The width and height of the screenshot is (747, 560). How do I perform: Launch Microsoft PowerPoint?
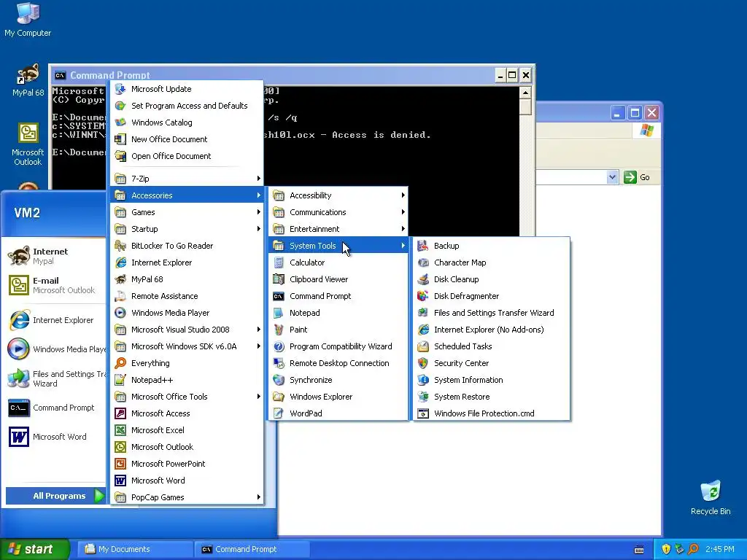tap(187, 463)
